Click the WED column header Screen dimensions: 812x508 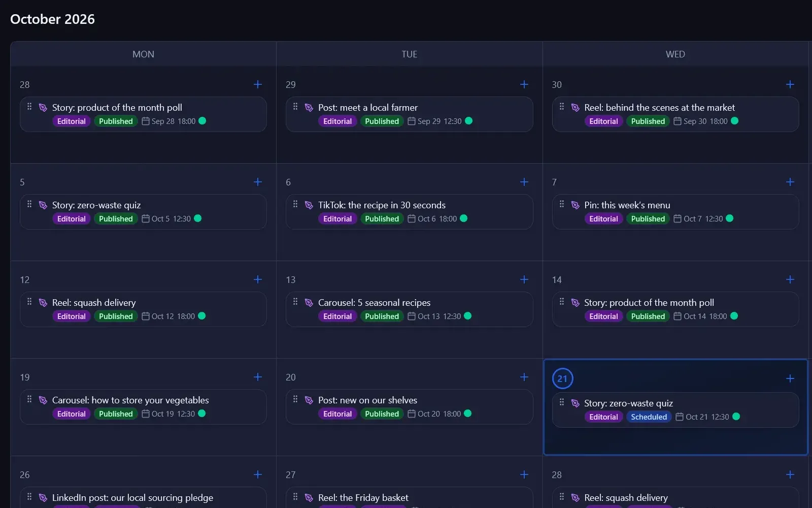click(675, 54)
